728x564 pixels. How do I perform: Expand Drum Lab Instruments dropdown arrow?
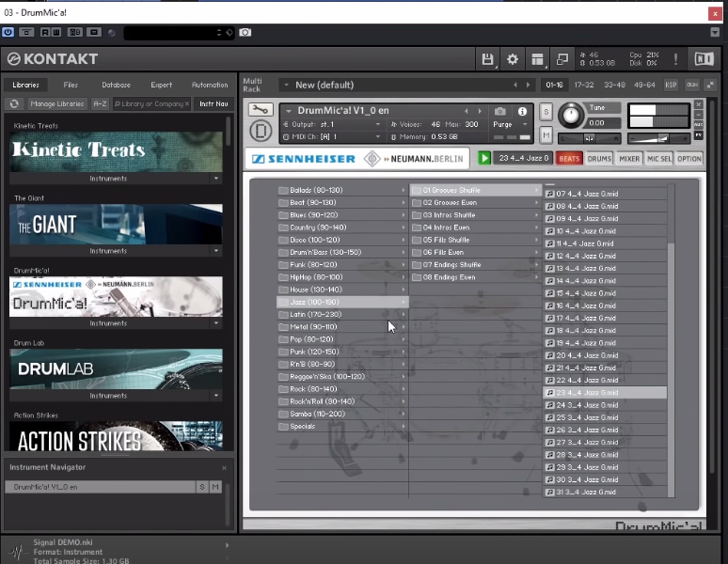pyautogui.click(x=216, y=395)
